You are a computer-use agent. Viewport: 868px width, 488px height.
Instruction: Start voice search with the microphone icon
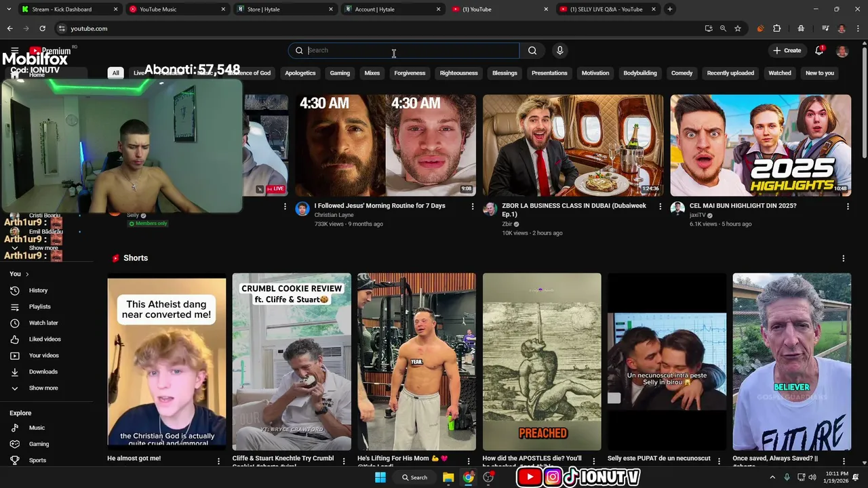coord(559,50)
